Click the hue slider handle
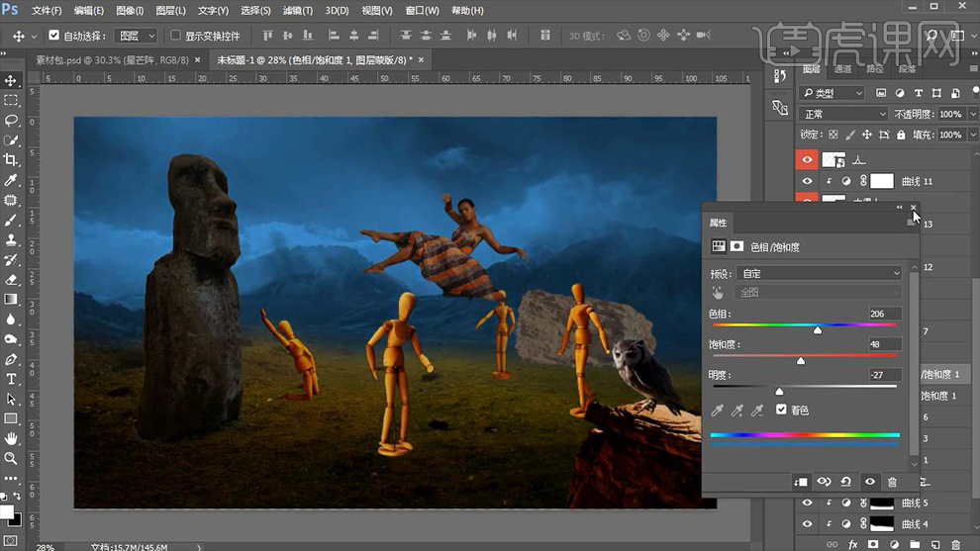The width and height of the screenshot is (980, 551). tap(818, 329)
